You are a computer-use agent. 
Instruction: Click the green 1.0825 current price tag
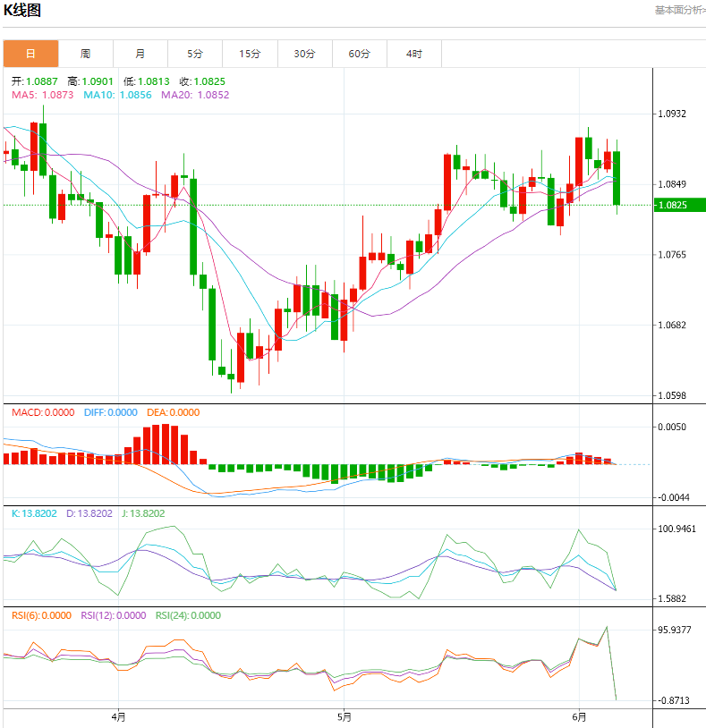point(680,205)
